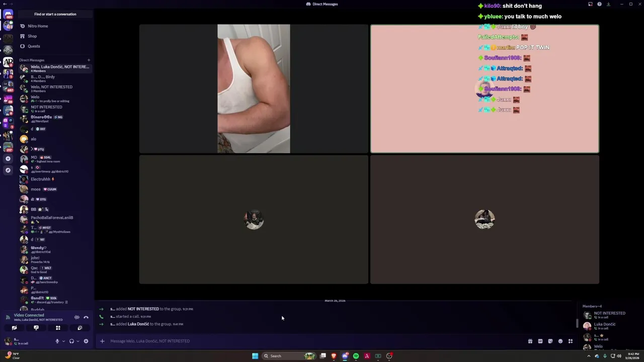
Task: Open DM with moee
Action: 55,189
